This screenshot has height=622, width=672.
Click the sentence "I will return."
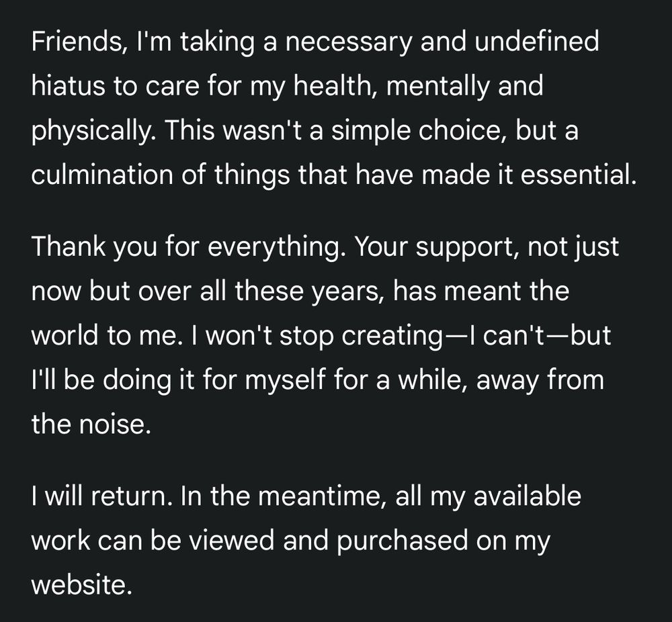[x=102, y=496]
